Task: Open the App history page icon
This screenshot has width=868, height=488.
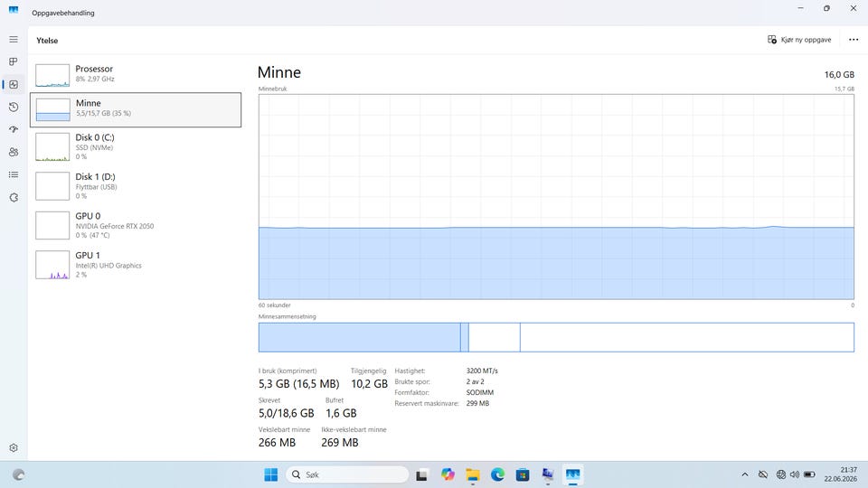Action: pos(14,107)
